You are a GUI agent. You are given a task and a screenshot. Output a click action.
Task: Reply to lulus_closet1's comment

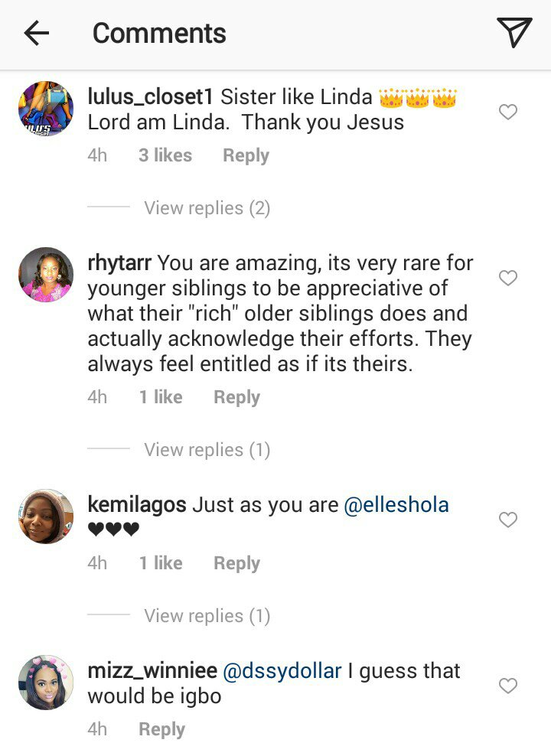click(x=246, y=155)
